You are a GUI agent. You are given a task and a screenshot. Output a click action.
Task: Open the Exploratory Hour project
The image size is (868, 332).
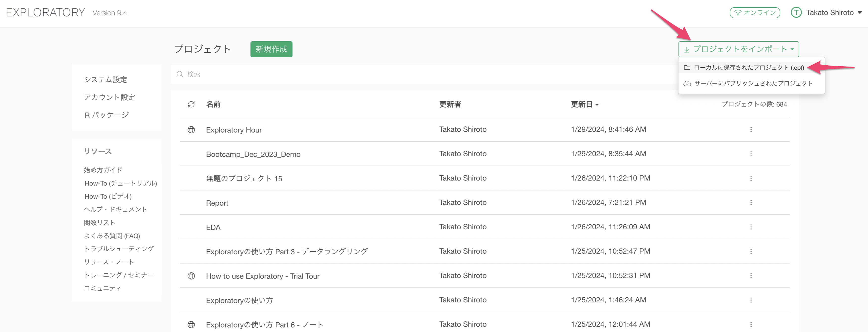[234, 130]
